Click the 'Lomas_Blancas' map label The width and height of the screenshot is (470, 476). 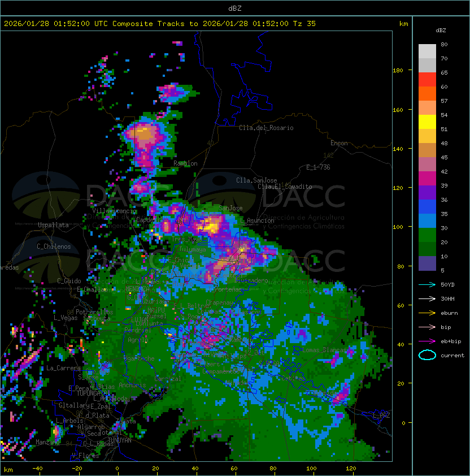[324, 350]
